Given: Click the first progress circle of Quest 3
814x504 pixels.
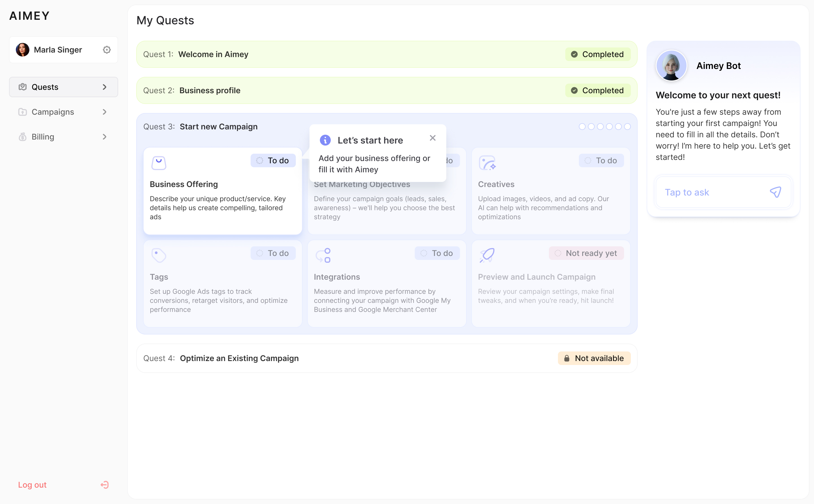Looking at the screenshot, I should (x=582, y=127).
